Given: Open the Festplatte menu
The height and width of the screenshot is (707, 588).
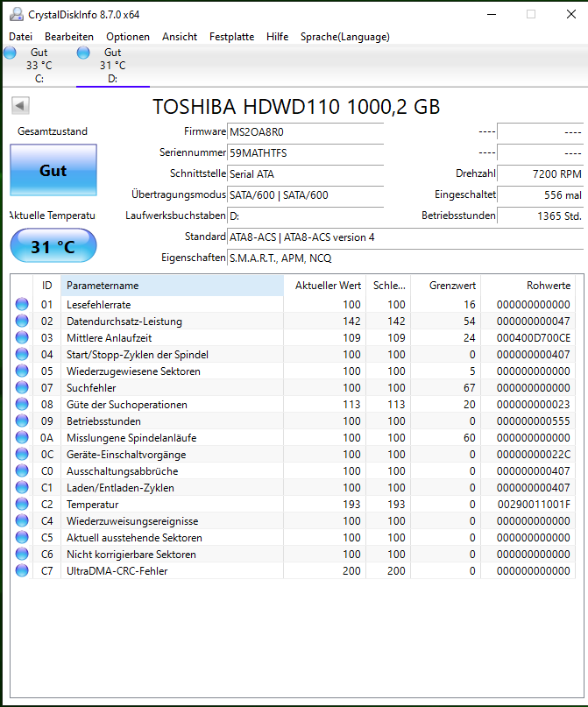Looking at the screenshot, I should coord(231,37).
